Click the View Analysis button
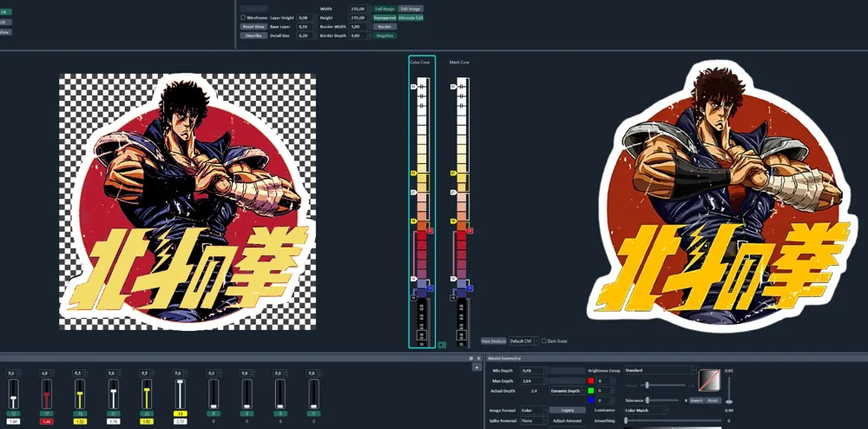Viewport: 868px width, 429px height. 494,341
